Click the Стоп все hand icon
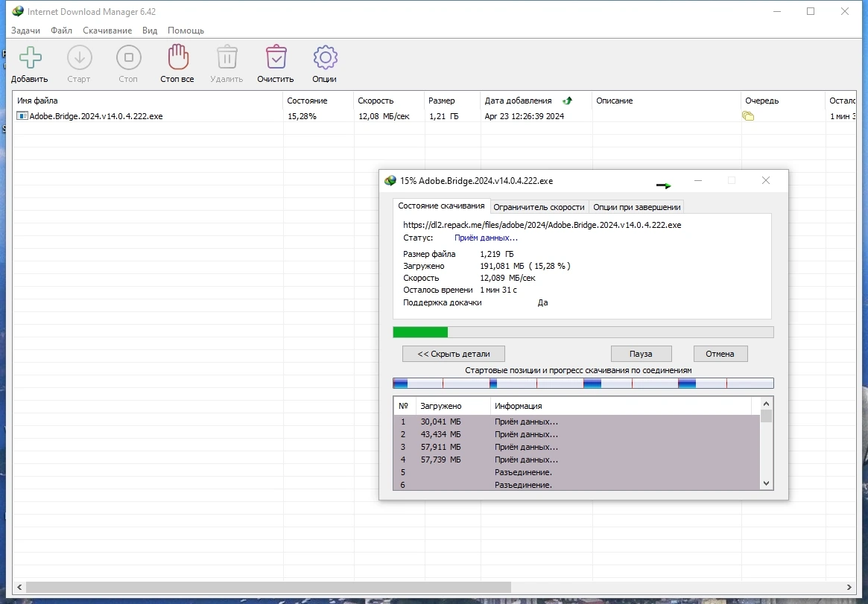This screenshot has height=604, width=868. pyautogui.click(x=177, y=57)
